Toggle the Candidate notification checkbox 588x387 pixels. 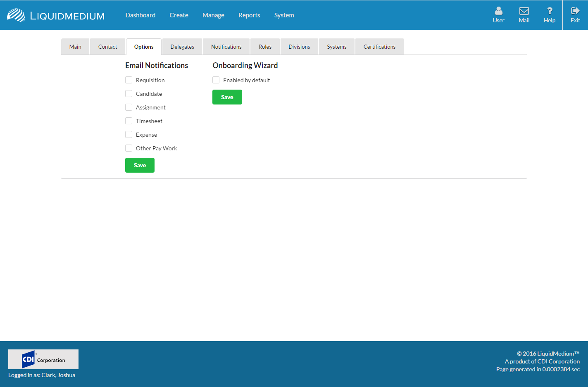129,94
